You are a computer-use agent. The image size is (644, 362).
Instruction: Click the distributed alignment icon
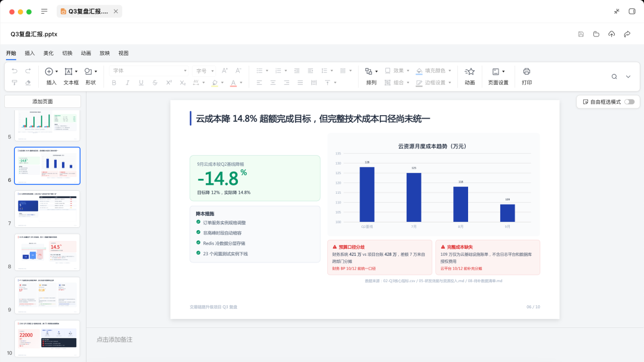tap(314, 82)
